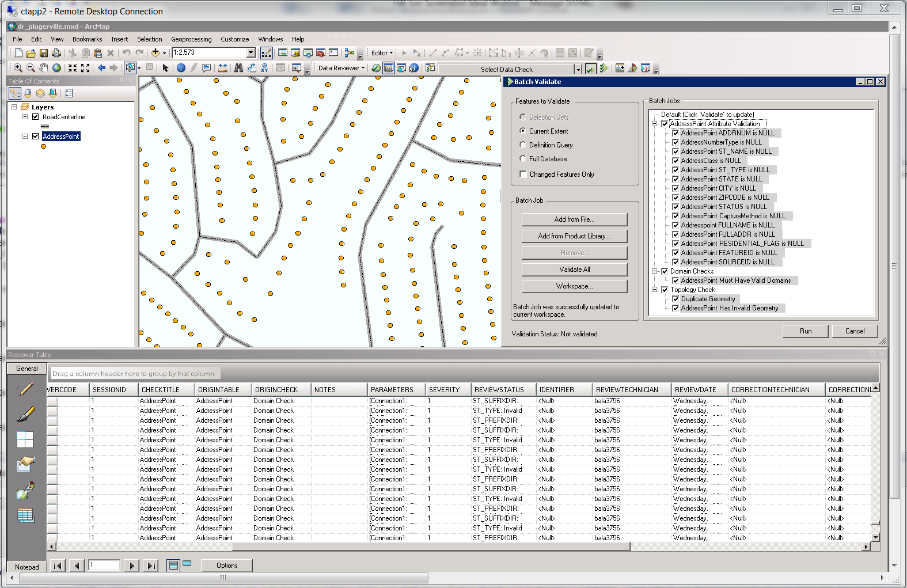Activate the Pan hand tool
907x588 pixels.
coord(44,68)
